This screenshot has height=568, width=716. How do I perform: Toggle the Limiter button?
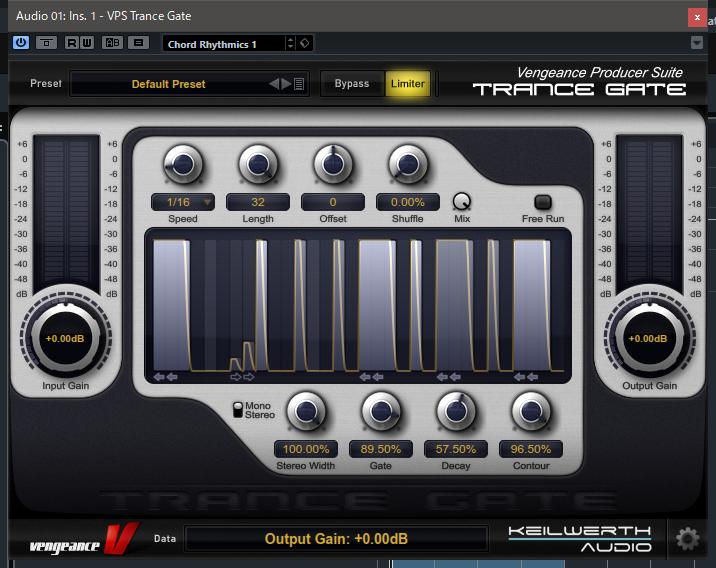(408, 84)
